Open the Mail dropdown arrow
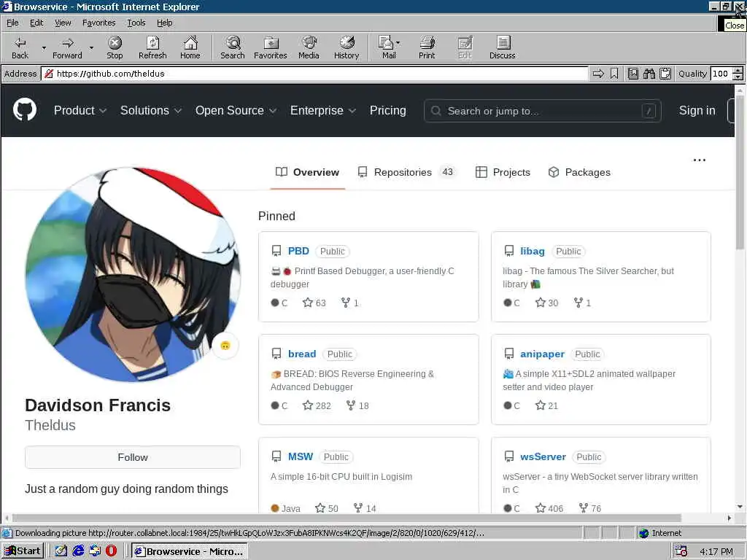The image size is (747, 560). pyautogui.click(x=398, y=43)
